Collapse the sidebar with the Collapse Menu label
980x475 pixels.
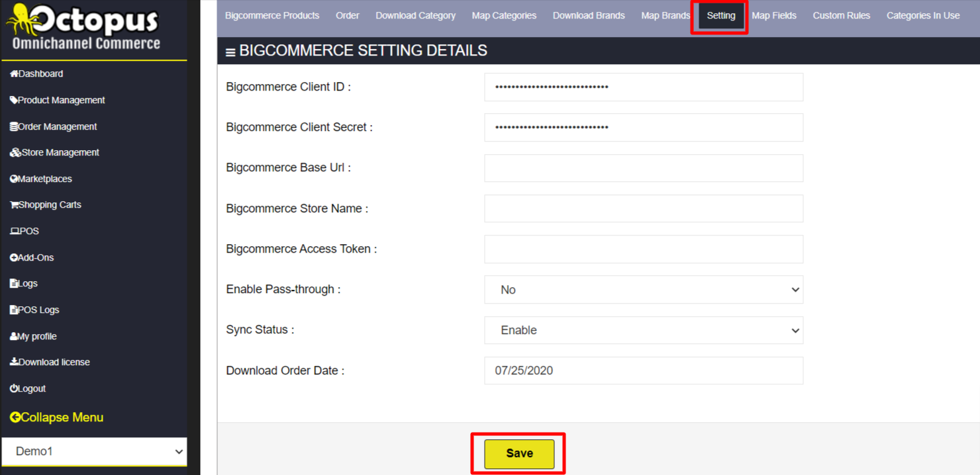(62, 417)
